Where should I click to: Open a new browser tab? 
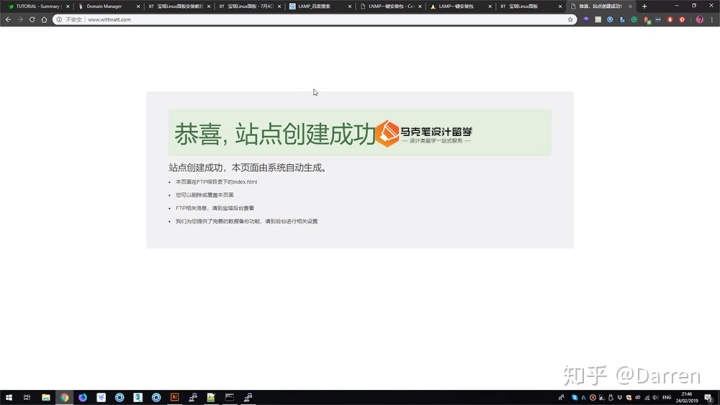point(644,6)
